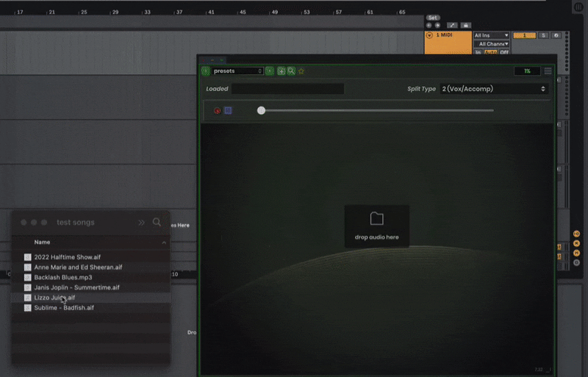Viewport: 588px width, 377px height.
Task: Click the star favorite icon next to presets
Action: (x=301, y=71)
